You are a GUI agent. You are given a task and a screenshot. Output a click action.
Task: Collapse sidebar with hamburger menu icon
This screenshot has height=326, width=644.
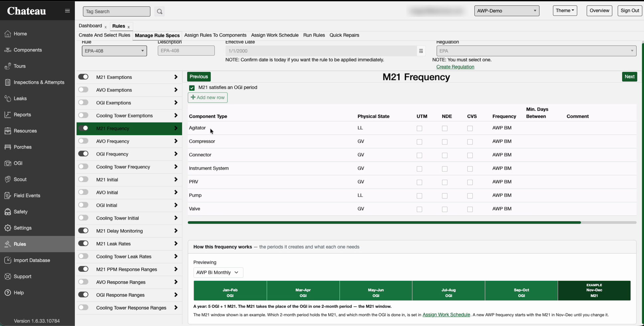(67, 11)
